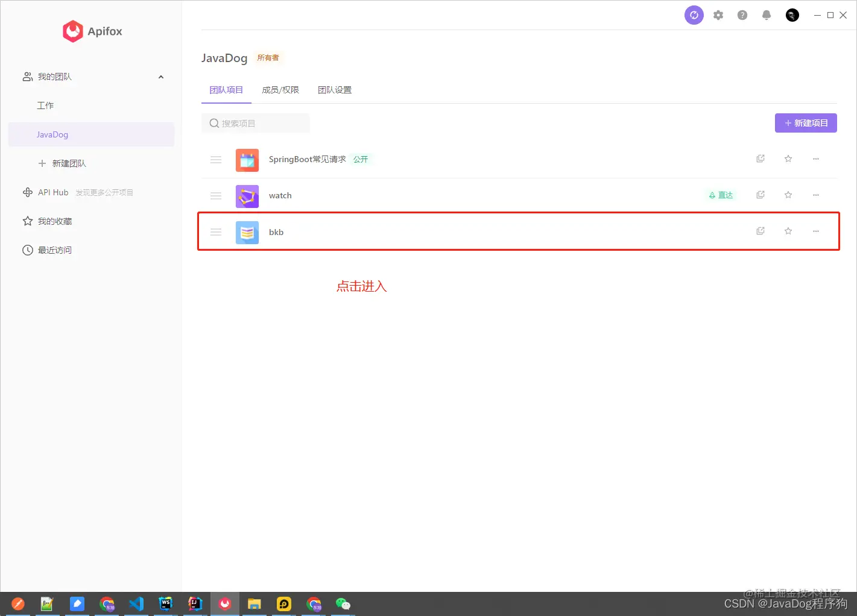Open more options for watch project

pos(816,195)
